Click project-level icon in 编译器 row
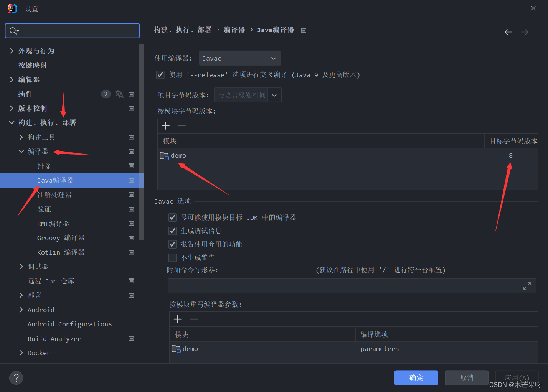The image size is (548, 392). pos(131,152)
